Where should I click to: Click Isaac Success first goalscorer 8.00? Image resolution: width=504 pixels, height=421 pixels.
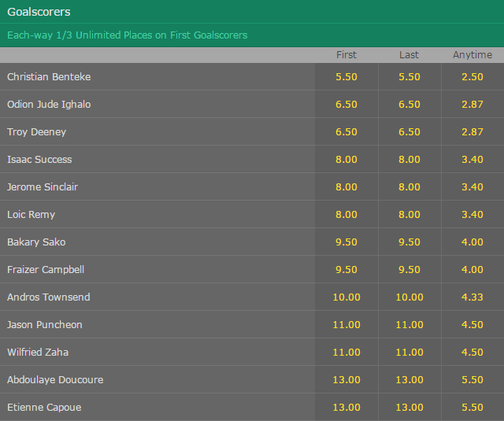[x=346, y=159]
